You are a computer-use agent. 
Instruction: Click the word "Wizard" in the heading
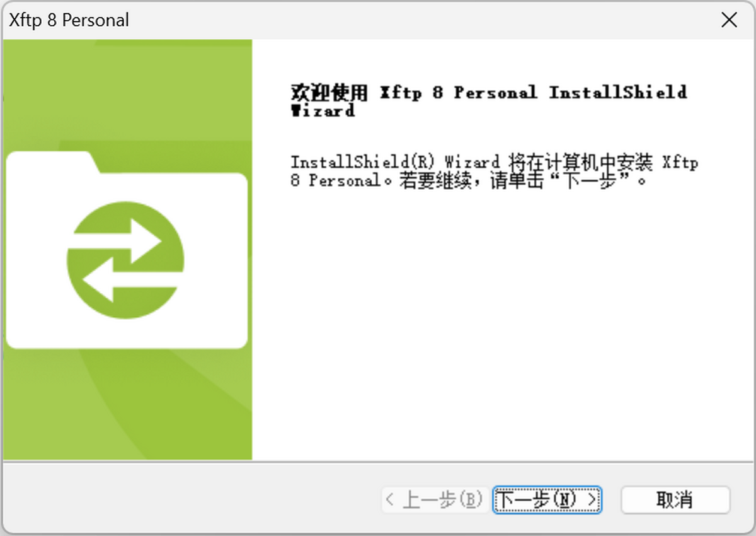(x=323, y=111)
